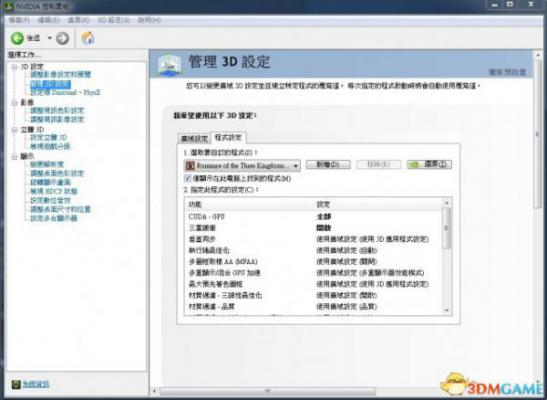Open Romance of the Three Kingdoms program dropdown
Image resolution: width=547 pixels, height=400 pixels.
242,166
